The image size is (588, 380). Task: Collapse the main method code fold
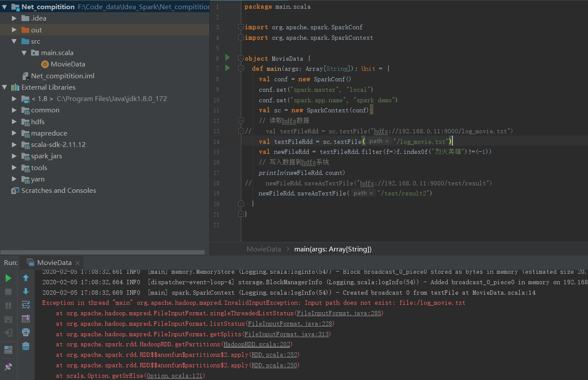click(240, 69)
